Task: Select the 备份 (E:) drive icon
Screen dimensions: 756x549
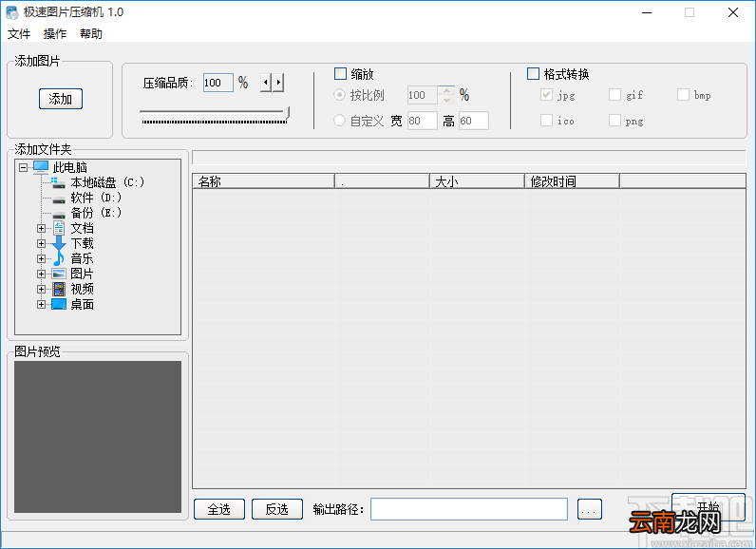Action: tap(58, 214)
